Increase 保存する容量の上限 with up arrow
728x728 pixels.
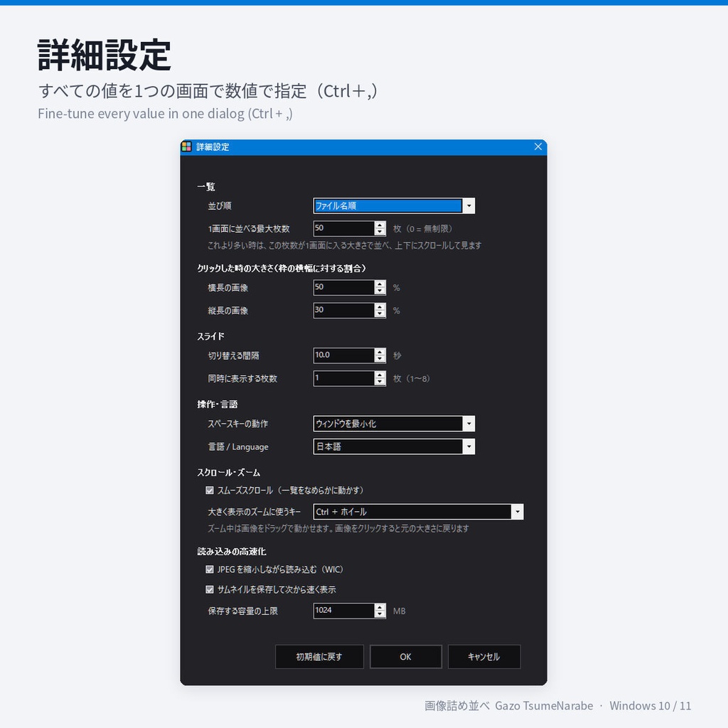[x=380, y=607]
